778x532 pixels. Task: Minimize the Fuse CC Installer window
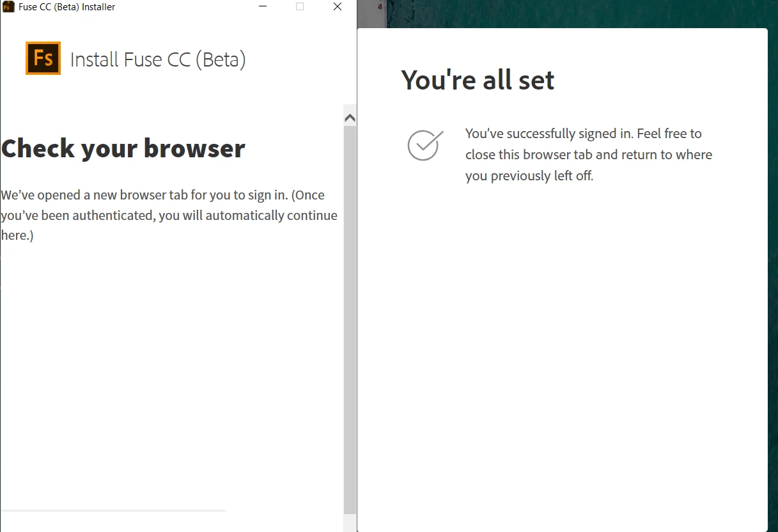pyautogui.click(x=263, y=7)
